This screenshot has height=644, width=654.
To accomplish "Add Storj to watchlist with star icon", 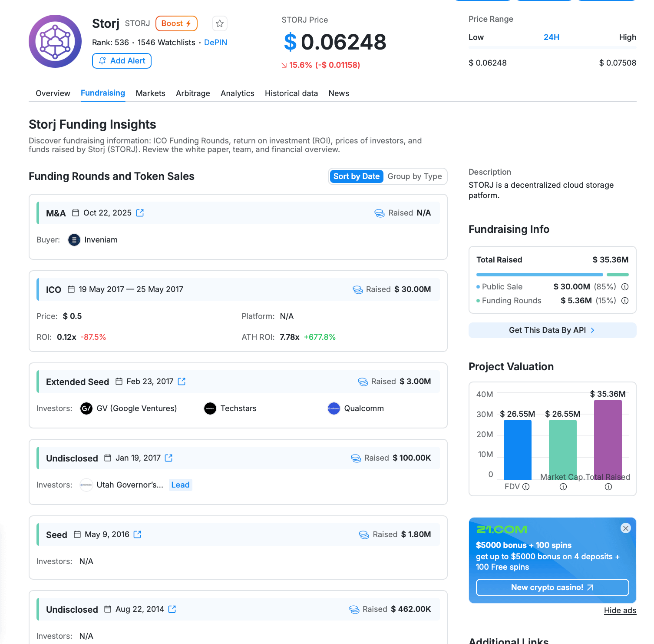I will 220,23.
